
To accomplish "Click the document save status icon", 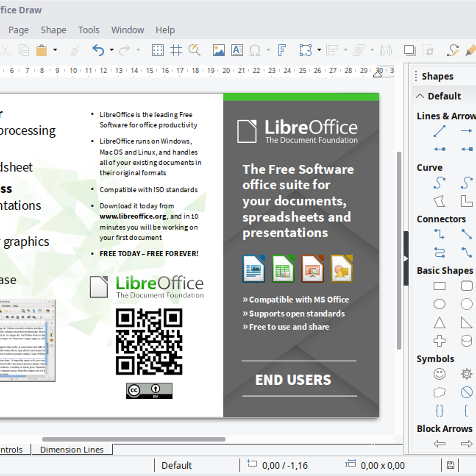I will tap(450, 465).
